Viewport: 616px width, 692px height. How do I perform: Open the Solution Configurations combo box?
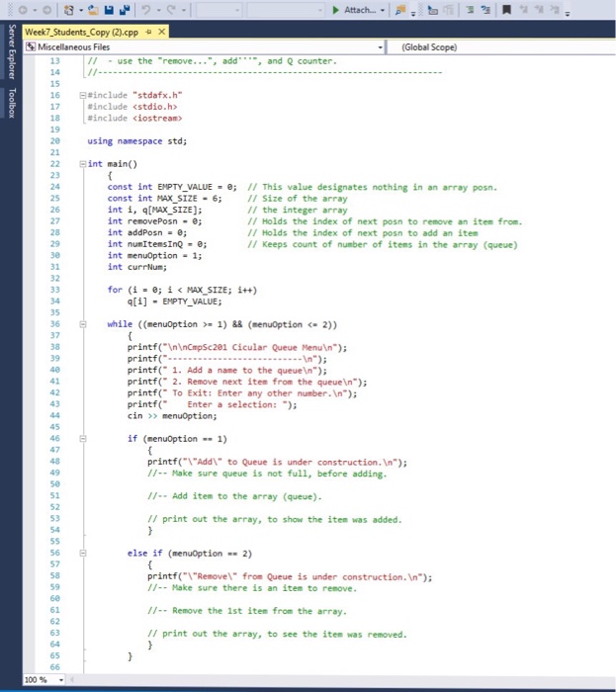[x=219, y=10]
